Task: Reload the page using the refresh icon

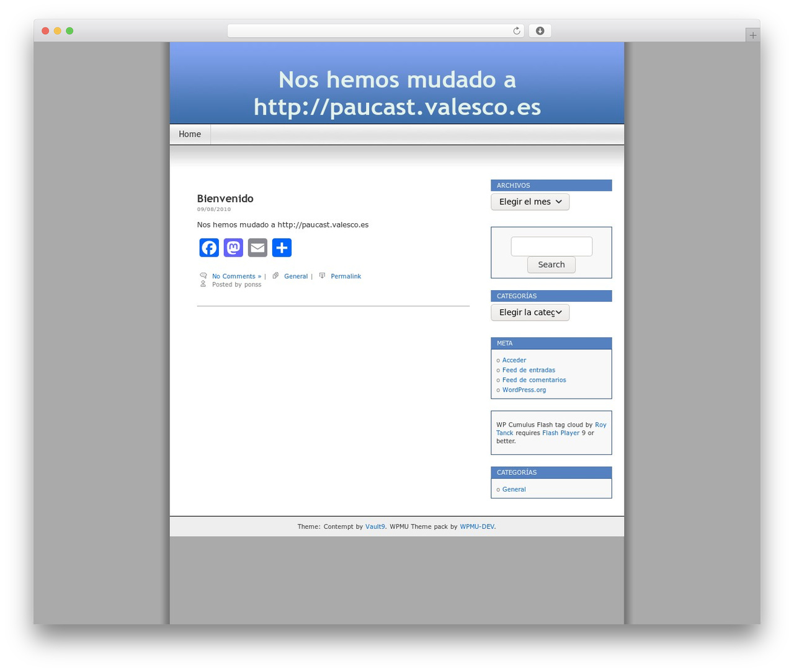Action: tap(516, 31)
